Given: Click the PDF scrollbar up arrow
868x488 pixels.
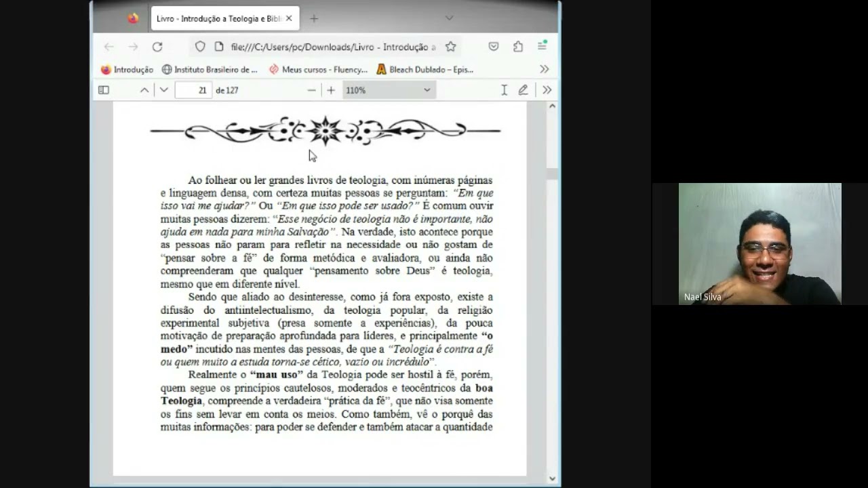Looking at the screenshot, I should 552,106.
